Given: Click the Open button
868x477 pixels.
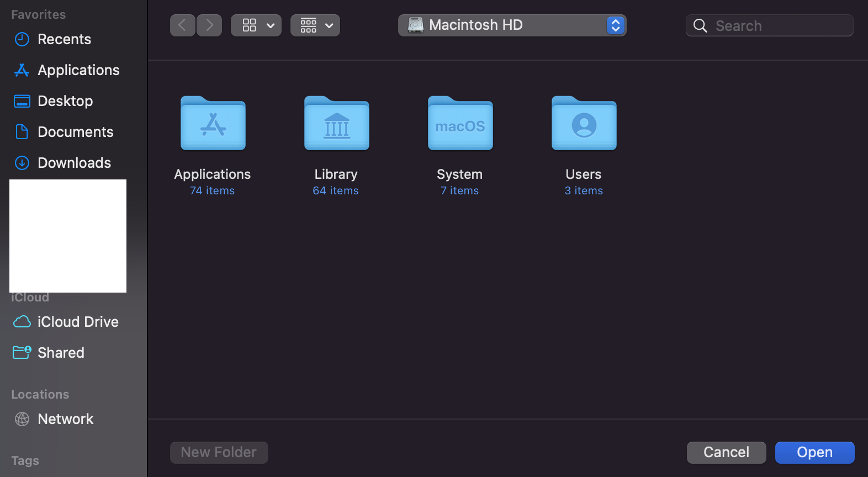Looking at the screenshot, I should tap(814, 452).
